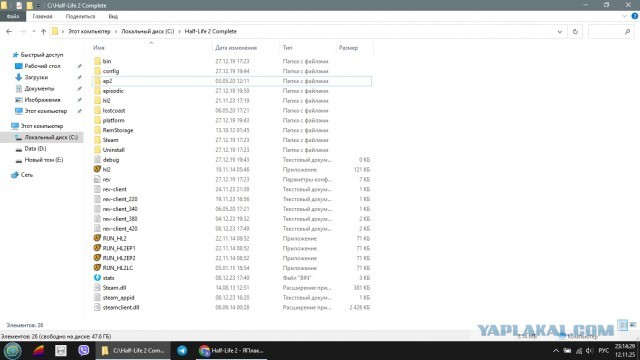
Task: Open the Файл menu
Action: [x=13, y=16]
